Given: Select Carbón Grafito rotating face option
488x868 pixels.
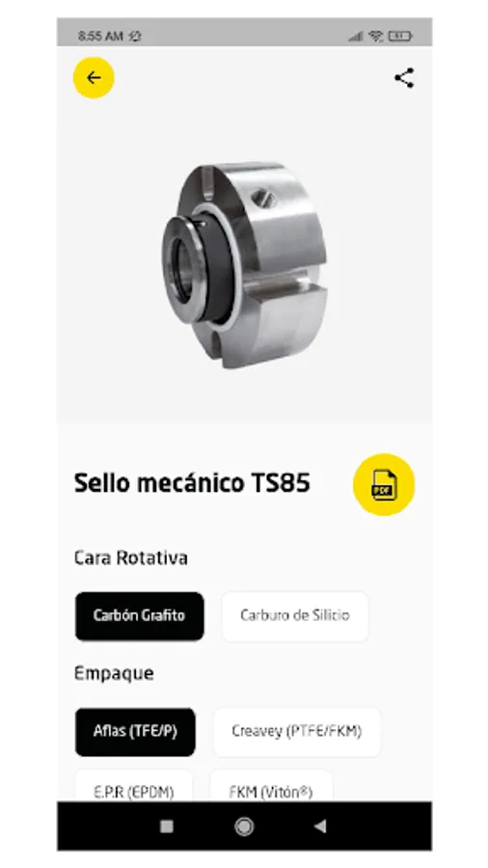Looking at the screenshot, I should point(140,616).
